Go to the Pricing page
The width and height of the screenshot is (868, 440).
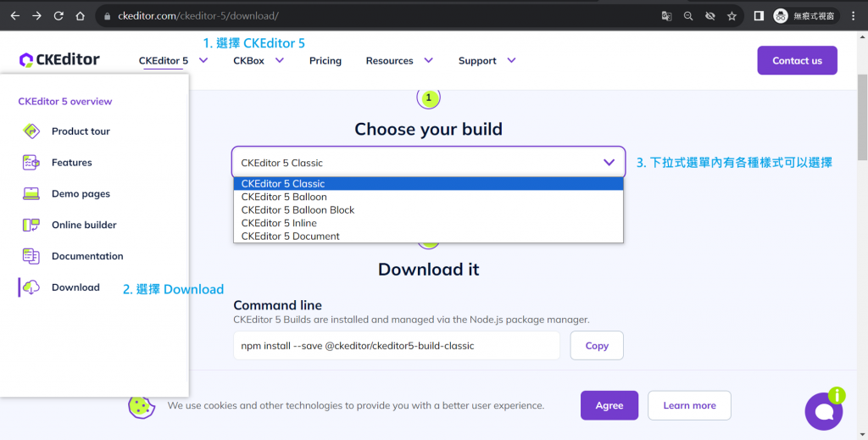pos(325,61)
